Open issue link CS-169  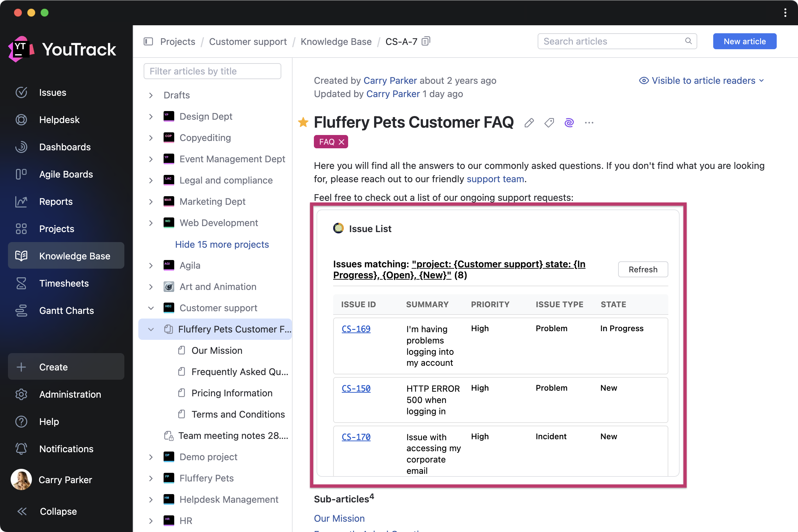[x=356, y=329]
